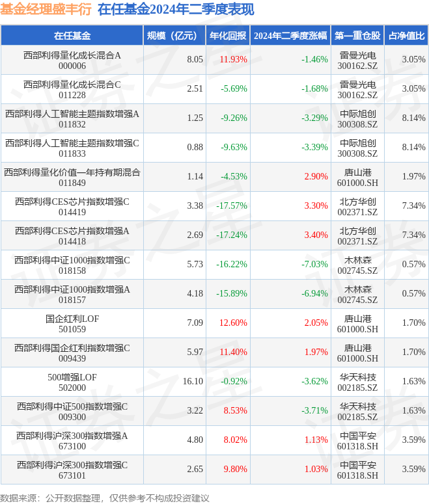The height and width of the screenshot is (504, 429).
Task: Click 木林森 002745.SZ in the 中证1000增强C row
Action: coord(357,265)
